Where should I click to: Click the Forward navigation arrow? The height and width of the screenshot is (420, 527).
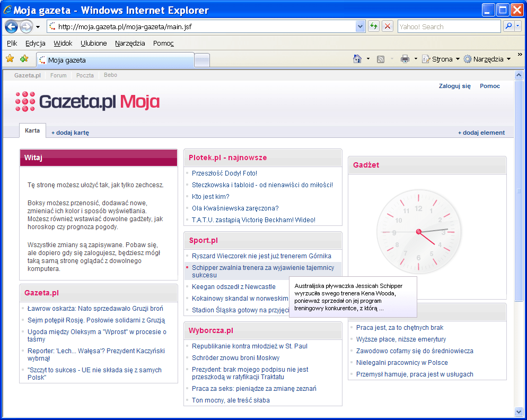[x=26, y=27]
